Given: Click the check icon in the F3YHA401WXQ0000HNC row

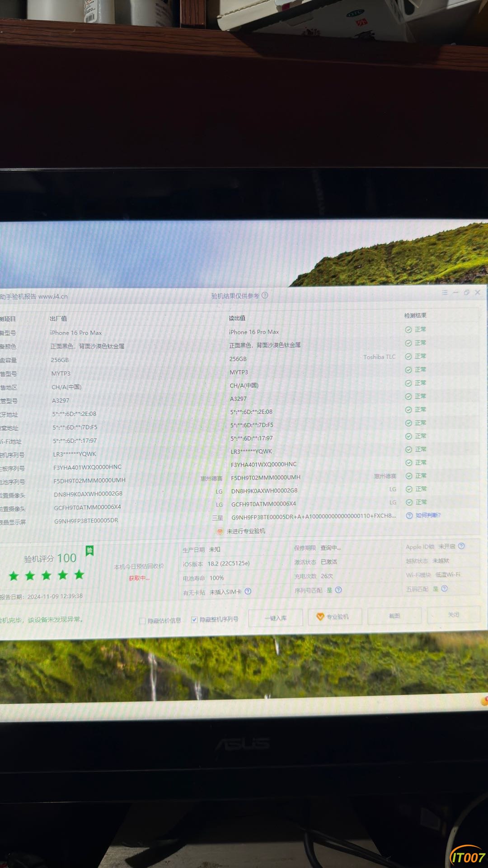Looking at the screenshot, I should coord(408,463).
